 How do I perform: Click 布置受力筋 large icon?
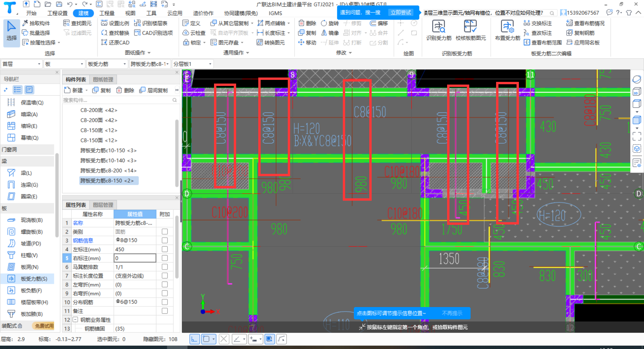[507, 30]
